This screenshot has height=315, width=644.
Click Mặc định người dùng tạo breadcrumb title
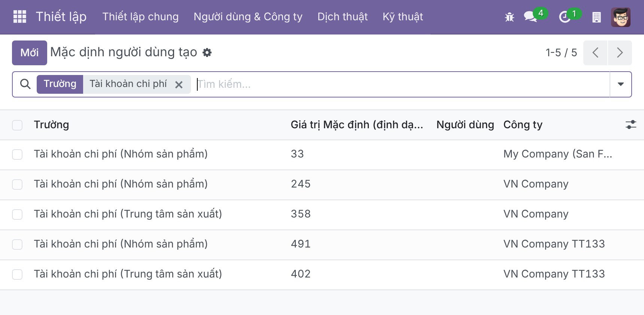click(124, 52)
